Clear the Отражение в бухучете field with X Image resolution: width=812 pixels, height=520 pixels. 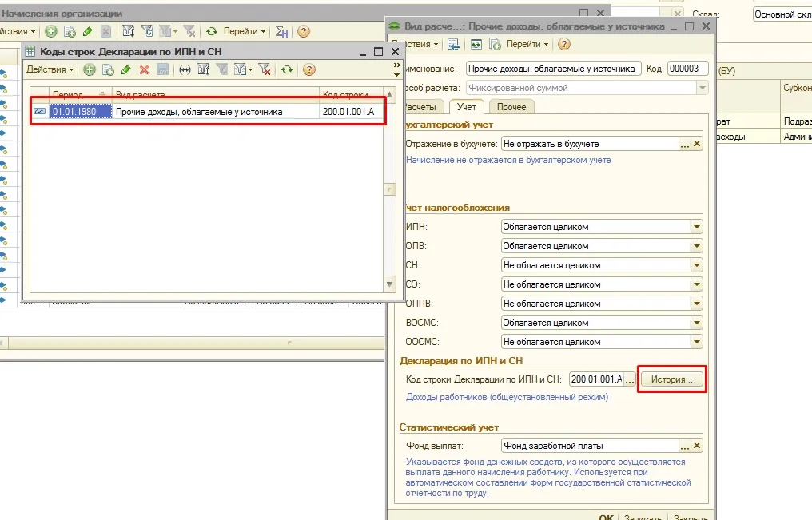[x=697, y=144]
